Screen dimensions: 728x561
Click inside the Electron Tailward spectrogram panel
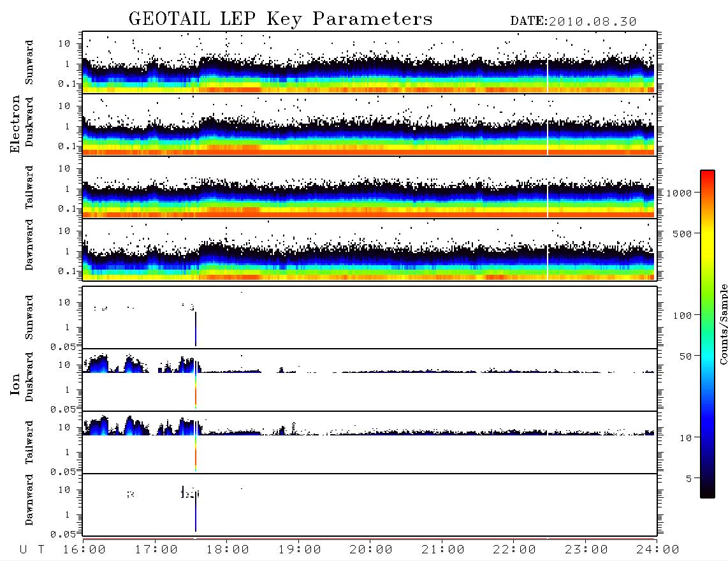pos(370,187)
